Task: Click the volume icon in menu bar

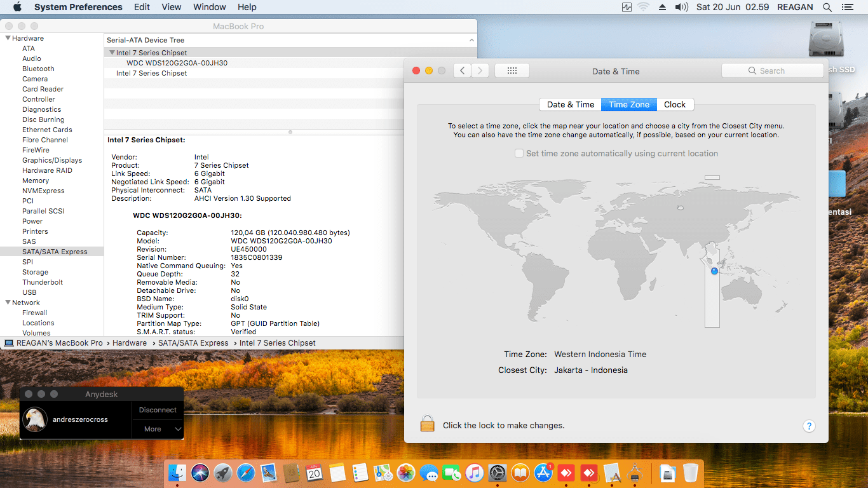Action: [x=682, y=7]
